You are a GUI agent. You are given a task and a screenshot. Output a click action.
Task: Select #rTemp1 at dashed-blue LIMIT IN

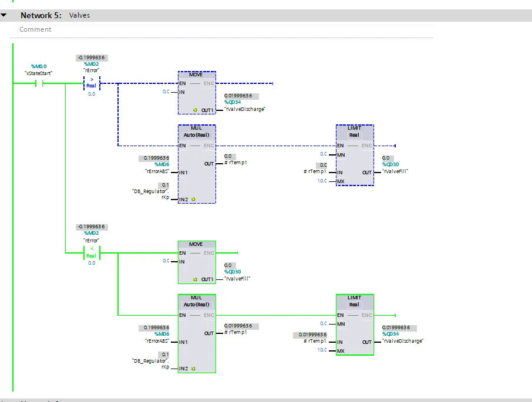(x=315, y=171)
